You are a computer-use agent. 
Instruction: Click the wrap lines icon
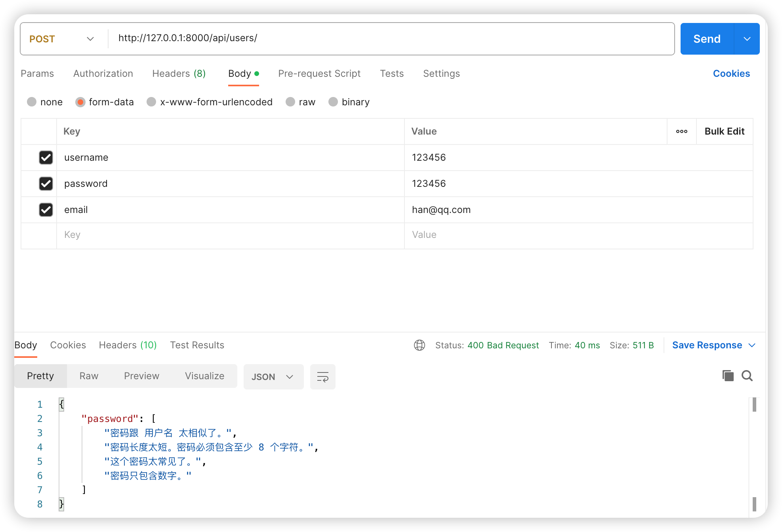[322, 376]
